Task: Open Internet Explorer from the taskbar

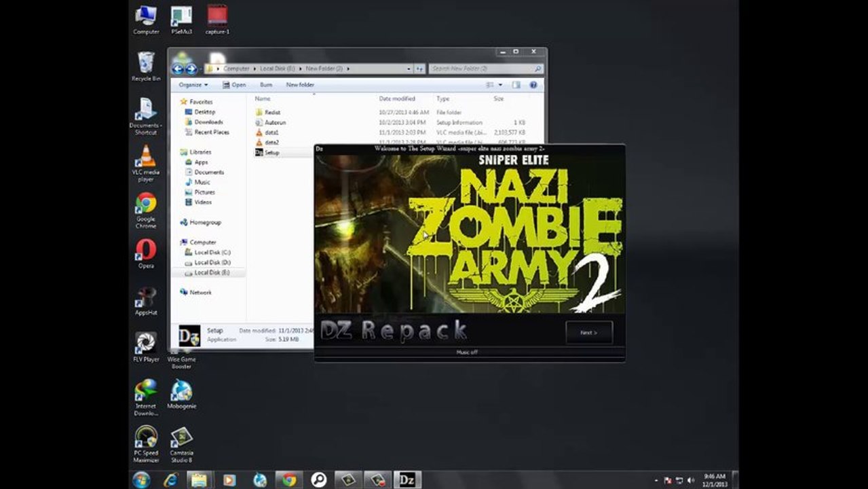Action: tap(170, 479)
